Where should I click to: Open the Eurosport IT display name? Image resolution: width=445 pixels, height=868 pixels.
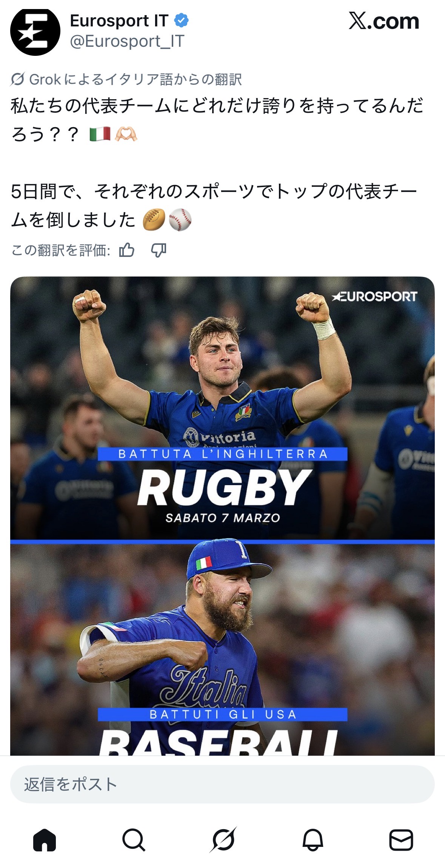pyautogui.click(x=119, y=21)
